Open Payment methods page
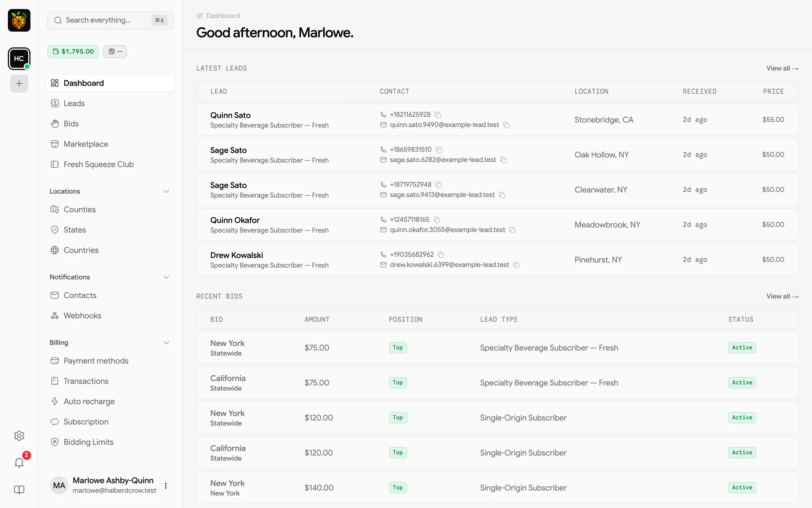The width and height of the screenshot is (812, 508). point(110,360)
